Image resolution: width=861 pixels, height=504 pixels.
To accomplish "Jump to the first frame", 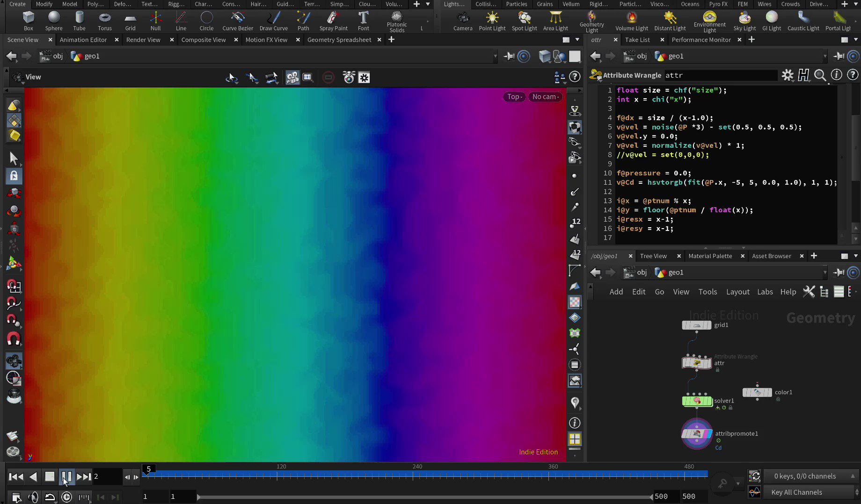I will 16,477.
